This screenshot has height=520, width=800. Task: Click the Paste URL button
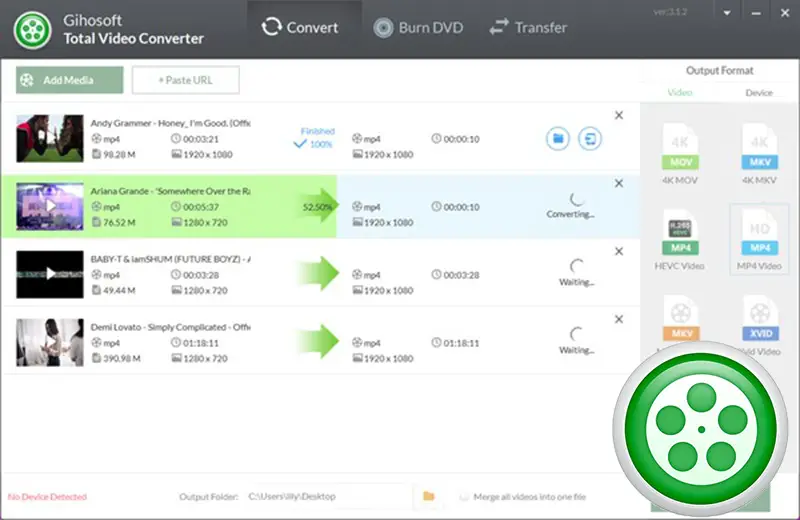pyautogui.click(x=185, y=80)
